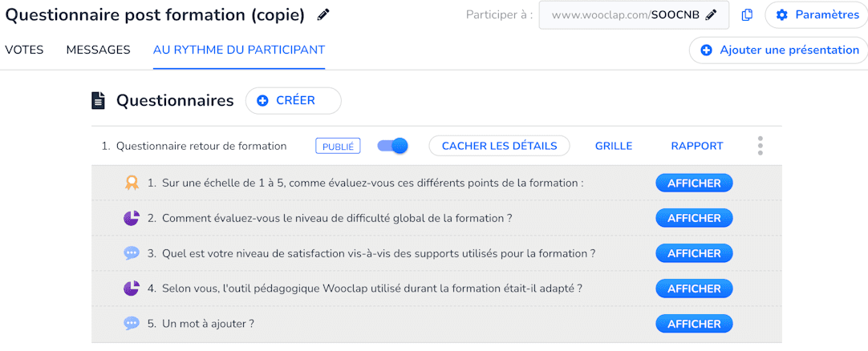Click the pie chart icon of question 4
Viewport: 868px width, 351px height.
click(x=132, y=288)
